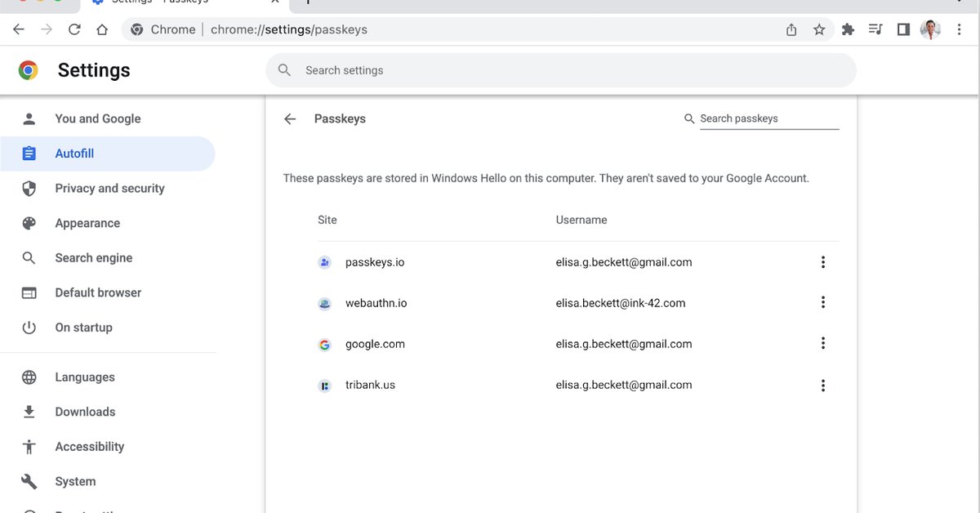Click the passkeys.io site icon
Image resolution: width=980 pixels, height=513 pixels.
(x=325, y=262)
